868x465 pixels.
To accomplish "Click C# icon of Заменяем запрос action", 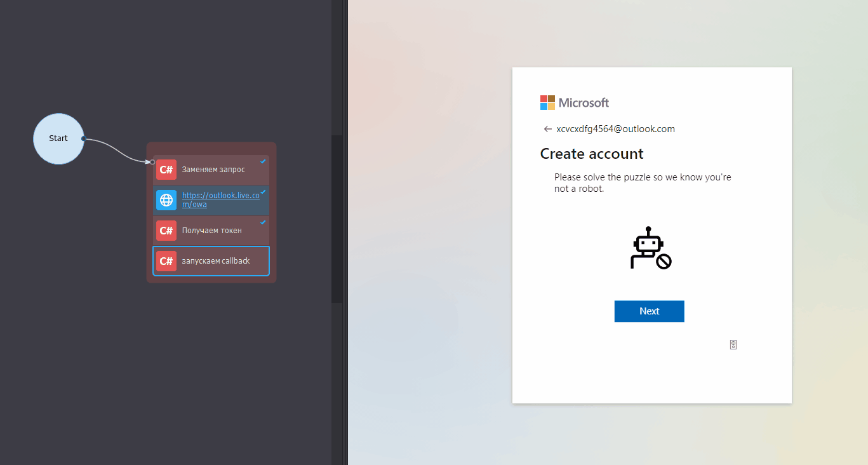I will (166, 170).
